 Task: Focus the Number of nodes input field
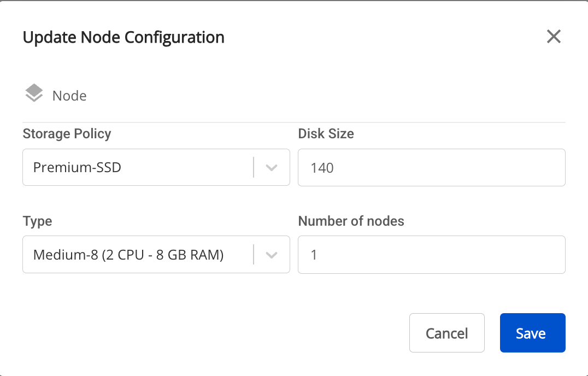point(432,255)
